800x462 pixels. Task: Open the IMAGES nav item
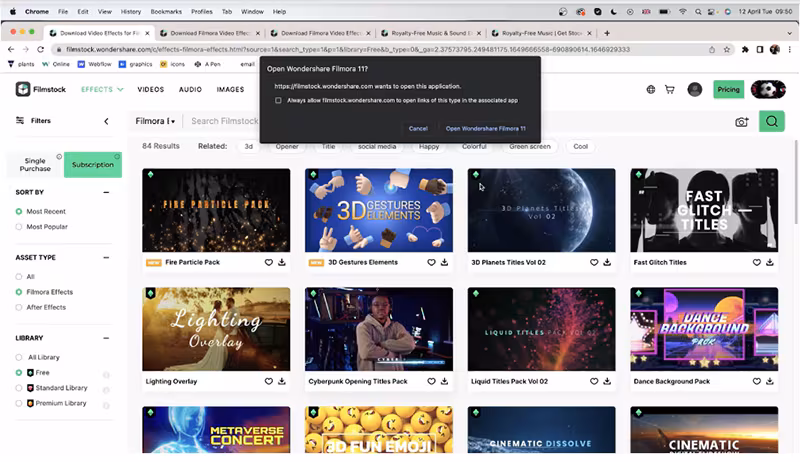coord(230,89)
